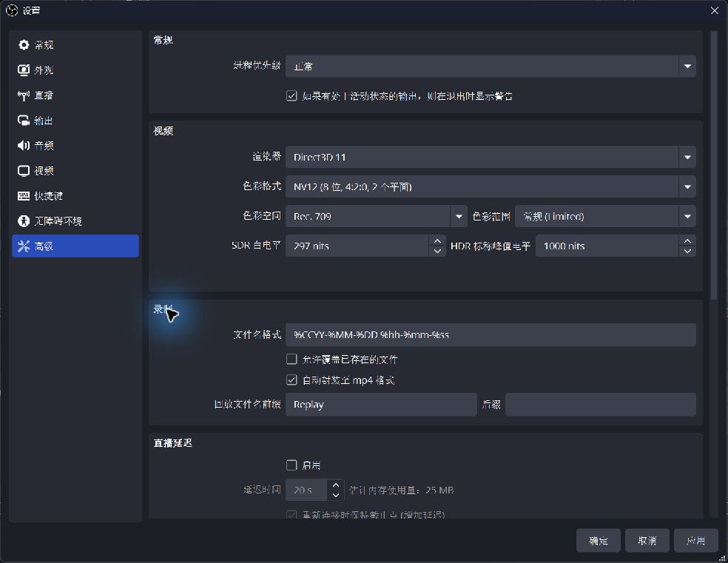Open 视频 video page in sidebar
The height and width of the screenshot is (563, 728).
tap(75, 171)
